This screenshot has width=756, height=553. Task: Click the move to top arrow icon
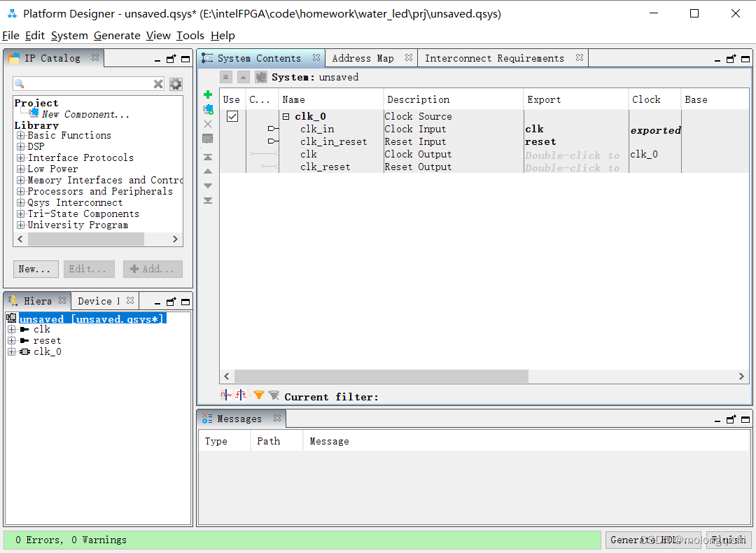[208, 157]
